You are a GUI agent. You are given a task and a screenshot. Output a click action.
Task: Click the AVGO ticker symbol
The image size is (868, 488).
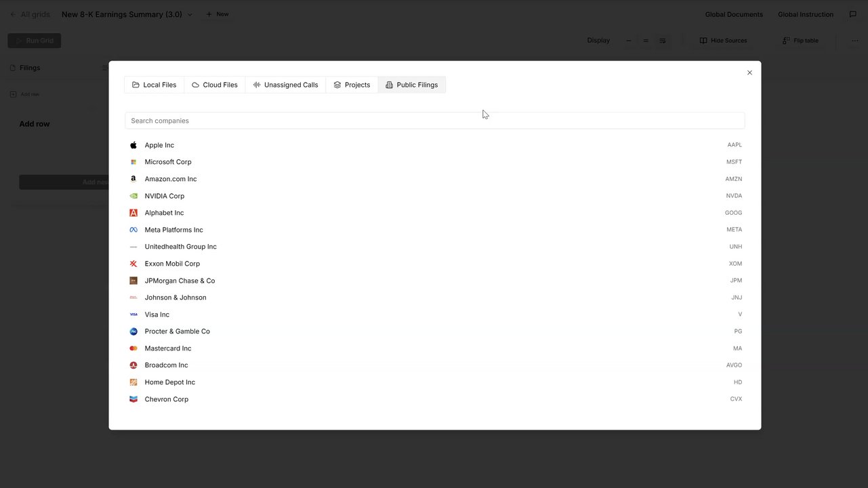point(734,365)
